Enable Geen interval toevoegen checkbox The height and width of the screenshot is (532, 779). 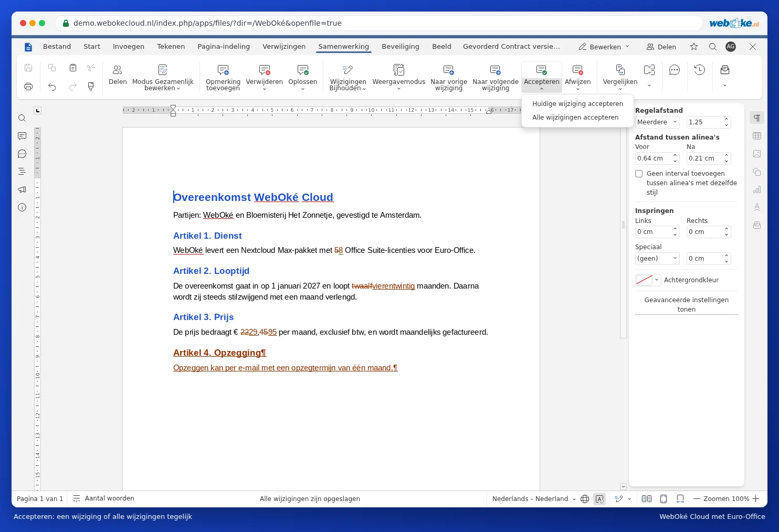coord(639,174)
